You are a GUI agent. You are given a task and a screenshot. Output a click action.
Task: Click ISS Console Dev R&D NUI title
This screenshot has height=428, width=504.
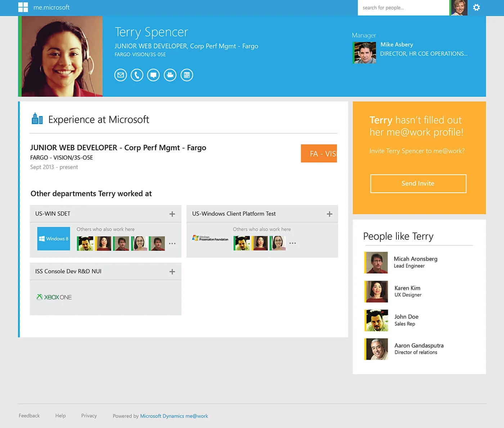(x=68, y=271)
